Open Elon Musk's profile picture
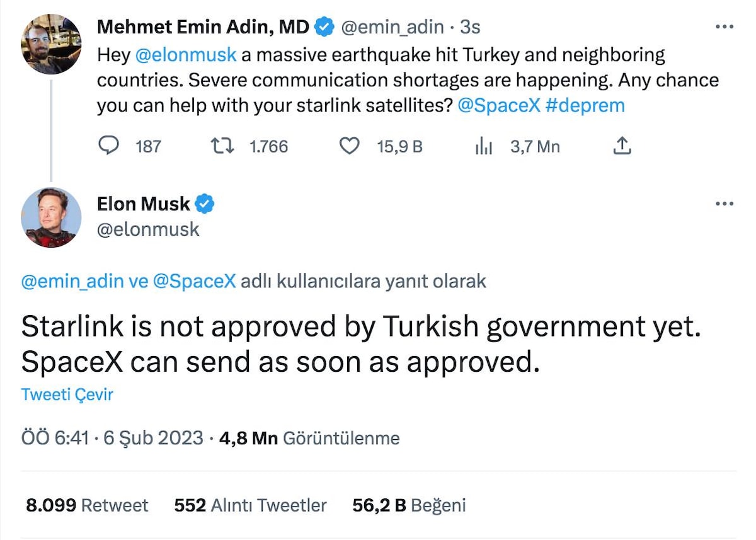The width and height of the screenshot is (756, 540). click(x=51, y=217)
